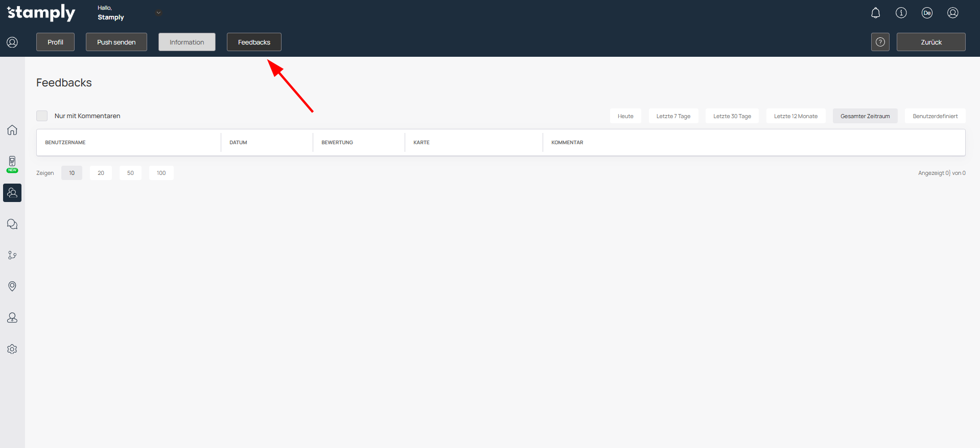Click the user account icon top right
This screenshot has width=980, height=448.
click(952, 13)
